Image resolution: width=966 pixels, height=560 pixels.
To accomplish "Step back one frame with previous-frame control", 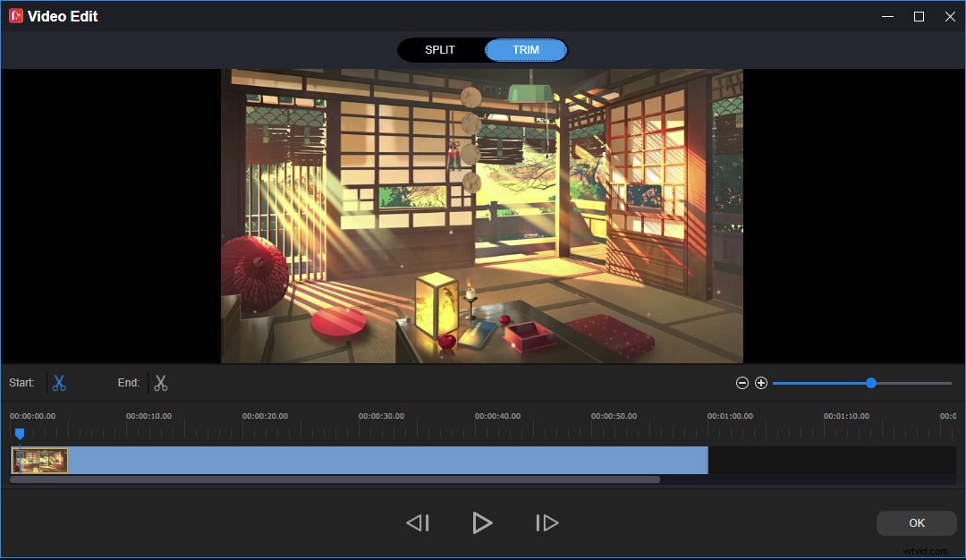I will pos(417,522).
